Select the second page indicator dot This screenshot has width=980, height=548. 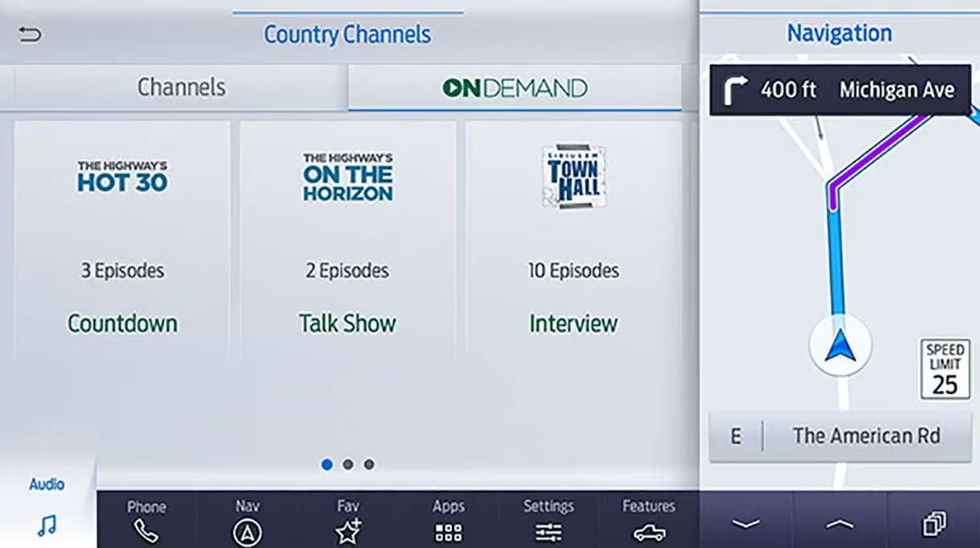tap(347, 464)
